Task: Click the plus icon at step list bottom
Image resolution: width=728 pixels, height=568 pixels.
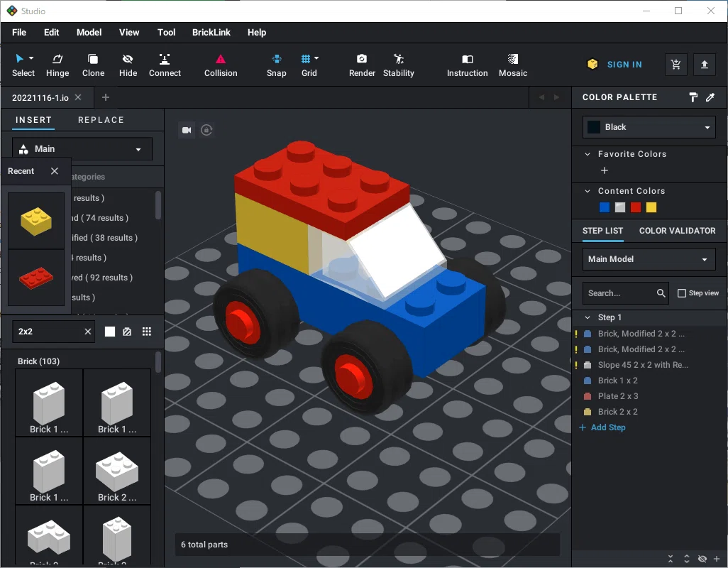Action: pyautogui.click(x=717, y=558)
